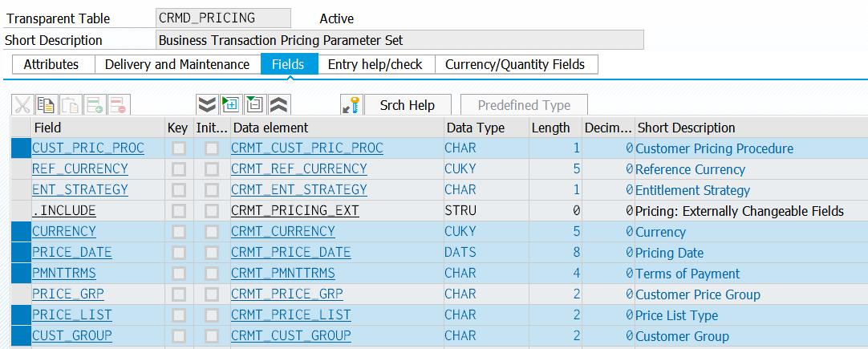
Task: Click the CUKY data type of REF_CURRENCY
Action: 460,169
